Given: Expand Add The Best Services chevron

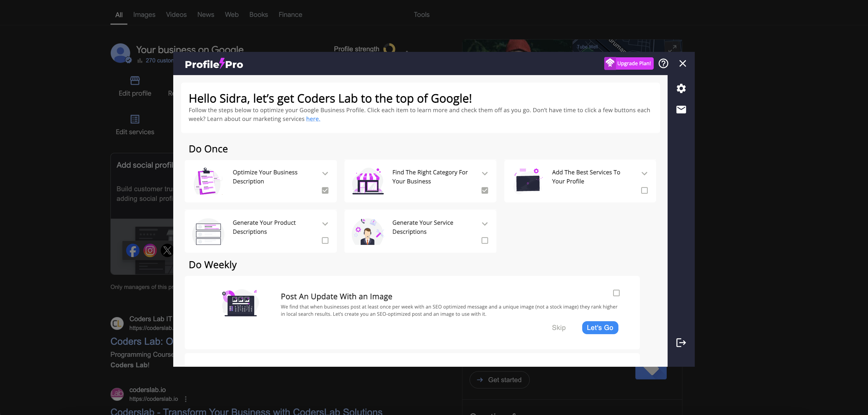Looking at the screenshot, I should [644, 173].
